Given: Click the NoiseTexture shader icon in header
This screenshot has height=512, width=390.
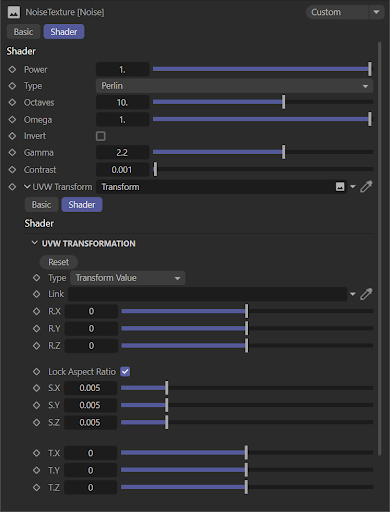Looking at the screenshot, I should pos(14,12).
